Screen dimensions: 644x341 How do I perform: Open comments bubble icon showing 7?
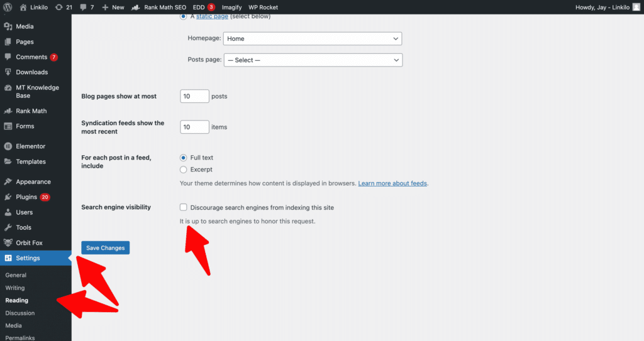click(x=84, y=7)
